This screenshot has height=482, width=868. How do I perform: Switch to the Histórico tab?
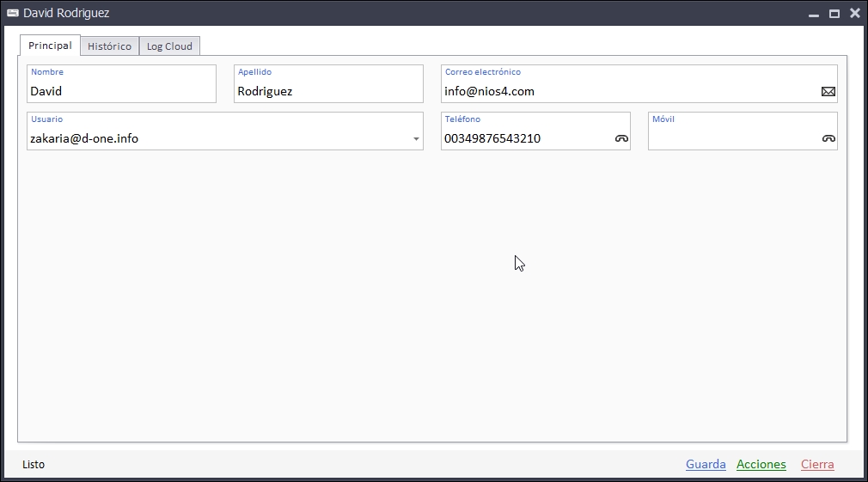click(109, 46)
